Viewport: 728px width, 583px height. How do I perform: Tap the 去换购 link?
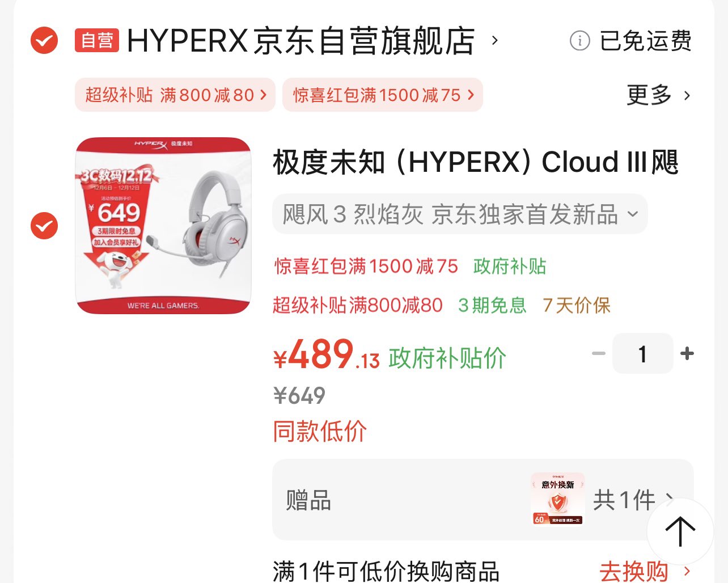(x=634, y=571)
